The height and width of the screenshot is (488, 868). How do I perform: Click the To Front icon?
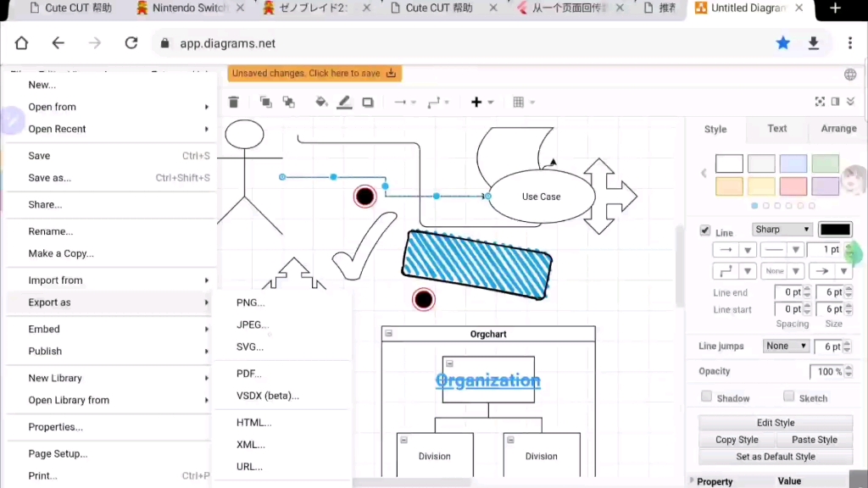[265, 102]
